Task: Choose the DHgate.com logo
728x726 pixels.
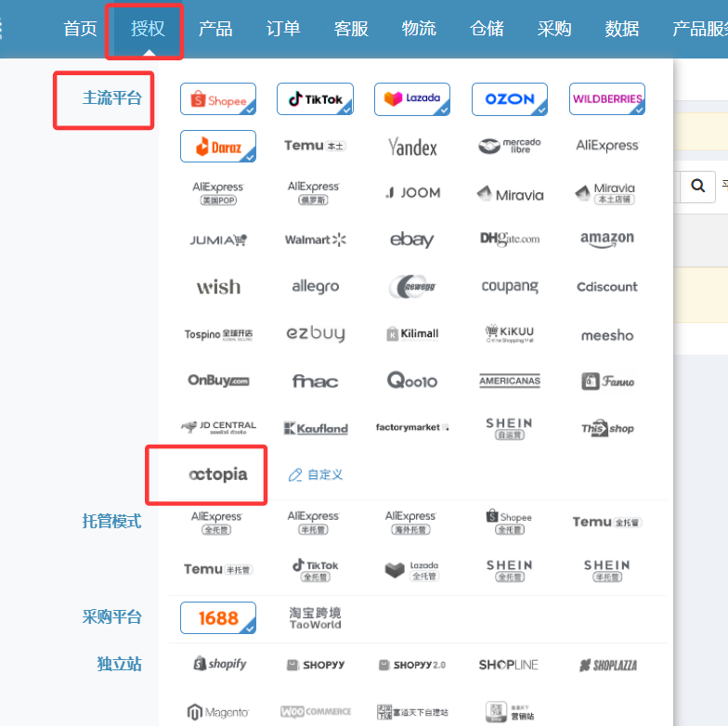Action: pos(510,240)
